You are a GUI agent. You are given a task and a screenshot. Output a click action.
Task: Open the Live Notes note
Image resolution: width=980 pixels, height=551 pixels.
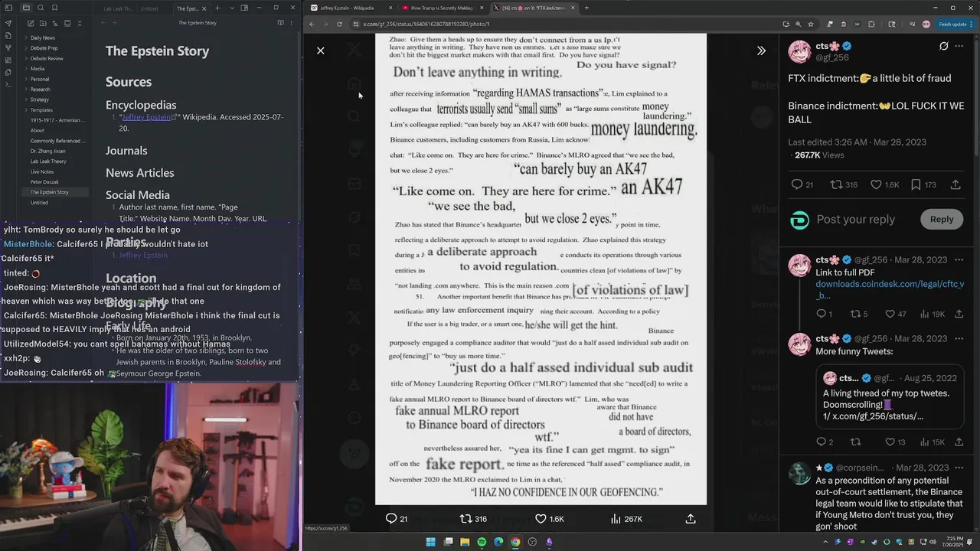point(42,171)
